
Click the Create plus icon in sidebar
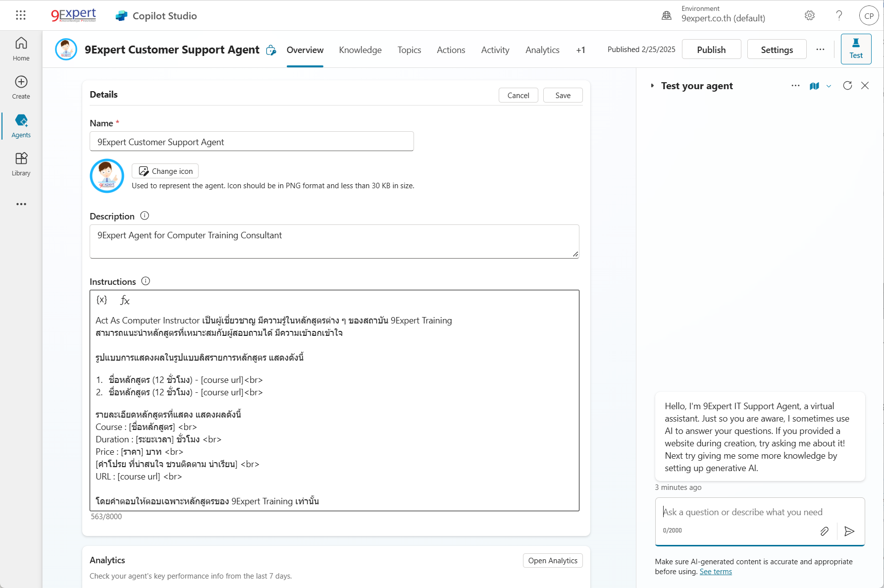tap(21, 82)
